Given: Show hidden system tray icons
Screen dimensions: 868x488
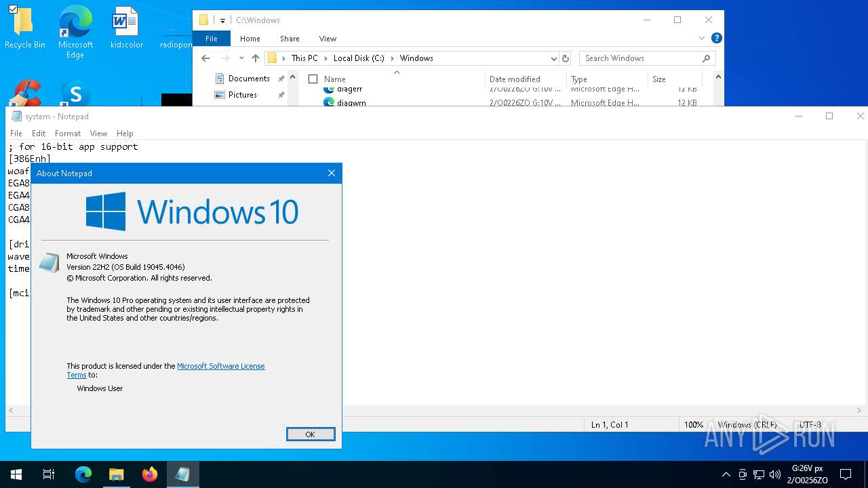Looking at the screenshot, I should pyautogui.click(x=726, y=474).
